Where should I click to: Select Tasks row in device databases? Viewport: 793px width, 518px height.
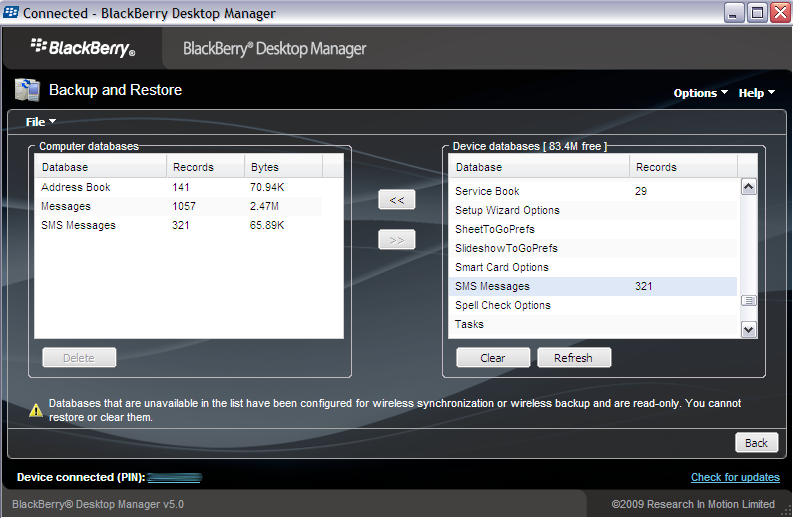point(593,324)
